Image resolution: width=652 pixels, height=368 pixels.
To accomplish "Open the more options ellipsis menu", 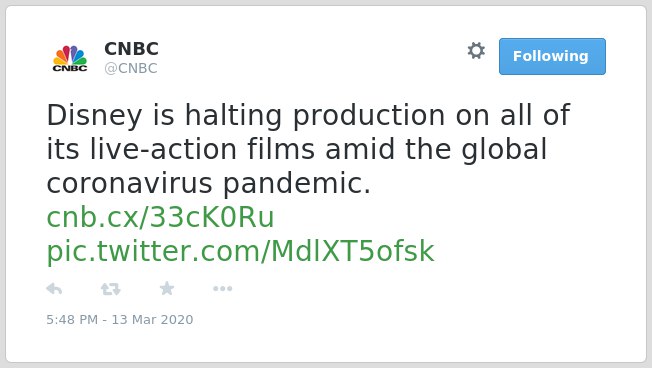I will point(222,289).
